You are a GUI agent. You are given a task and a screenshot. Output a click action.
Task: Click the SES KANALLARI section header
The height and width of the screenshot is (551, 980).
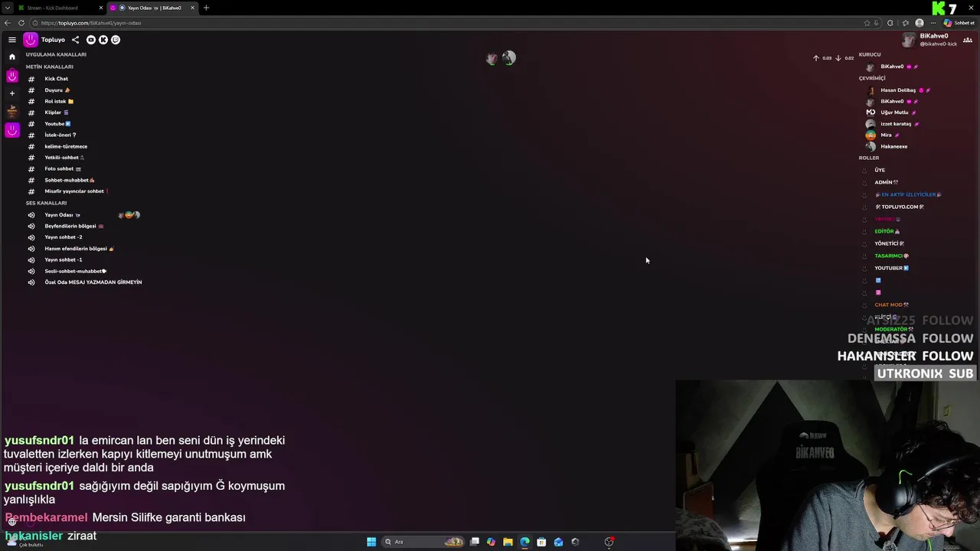tap(46, 203)
